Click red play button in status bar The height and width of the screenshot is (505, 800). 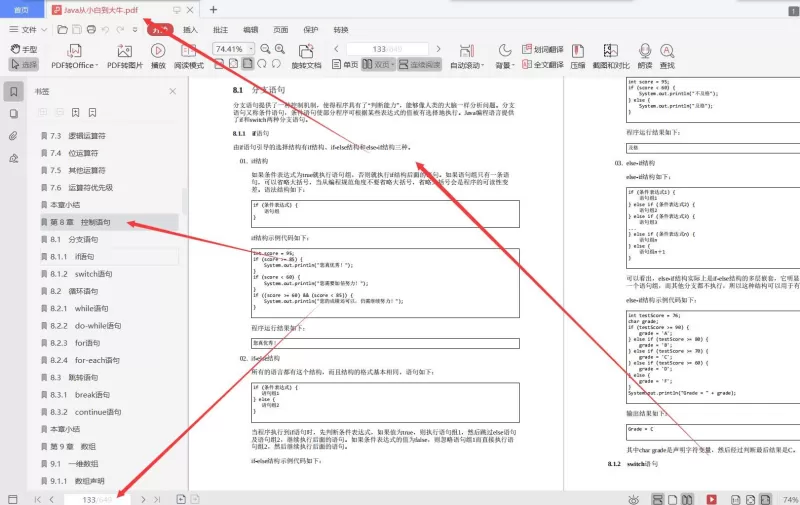click(712, 499)
